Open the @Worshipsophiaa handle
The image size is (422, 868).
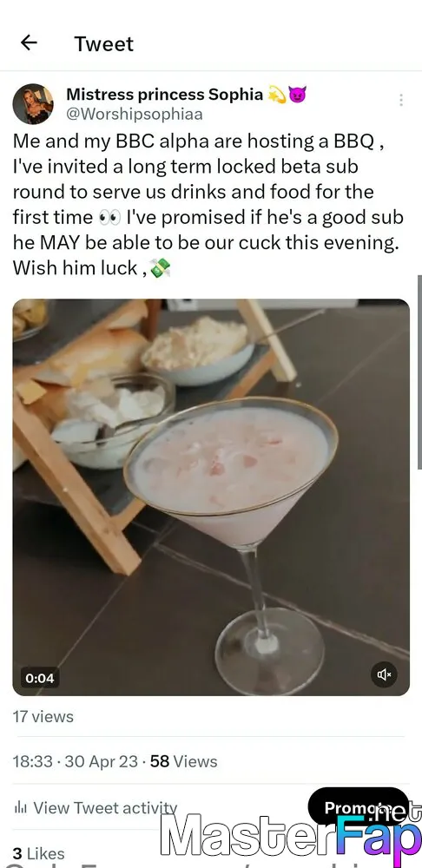click(134, 115)
